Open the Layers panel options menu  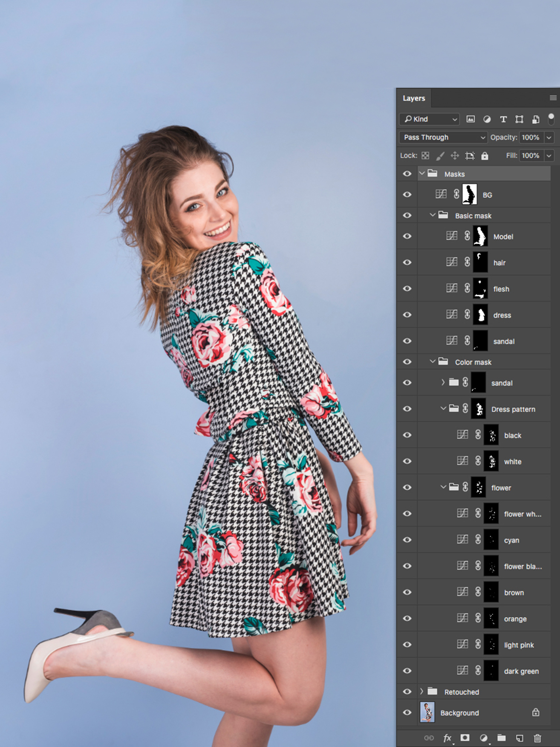pos(553,98)
